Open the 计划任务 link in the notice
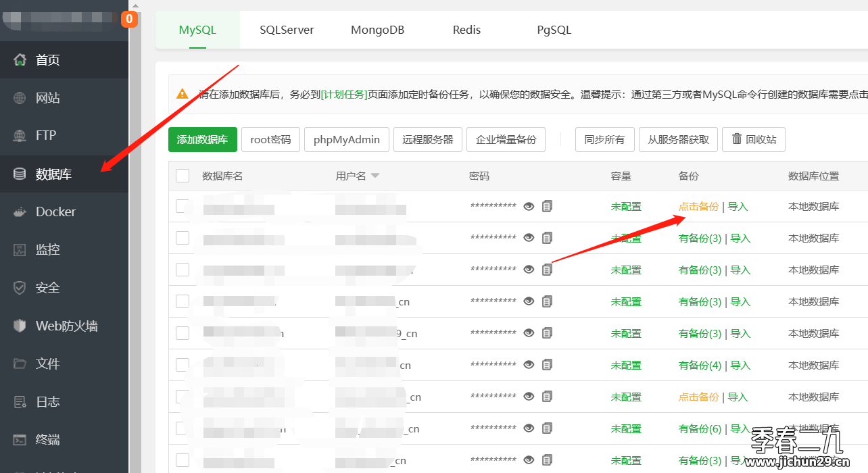 click(x=344, y=94)
